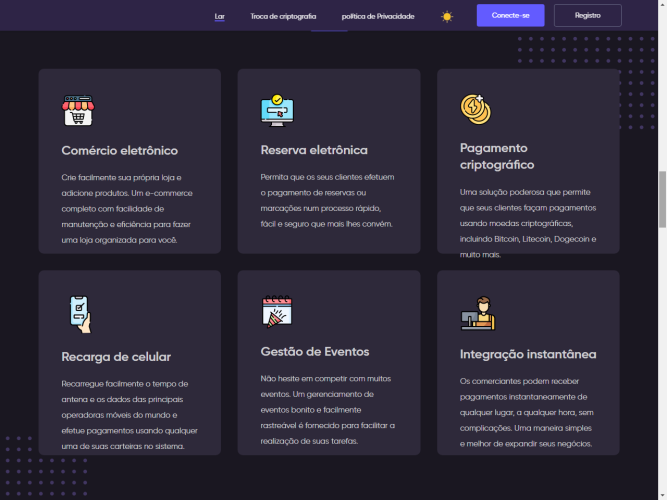667x500 pixels.
Task: Open the Troca de criptografia menu item
Action: pyautogui.click(x=283, y=16)
